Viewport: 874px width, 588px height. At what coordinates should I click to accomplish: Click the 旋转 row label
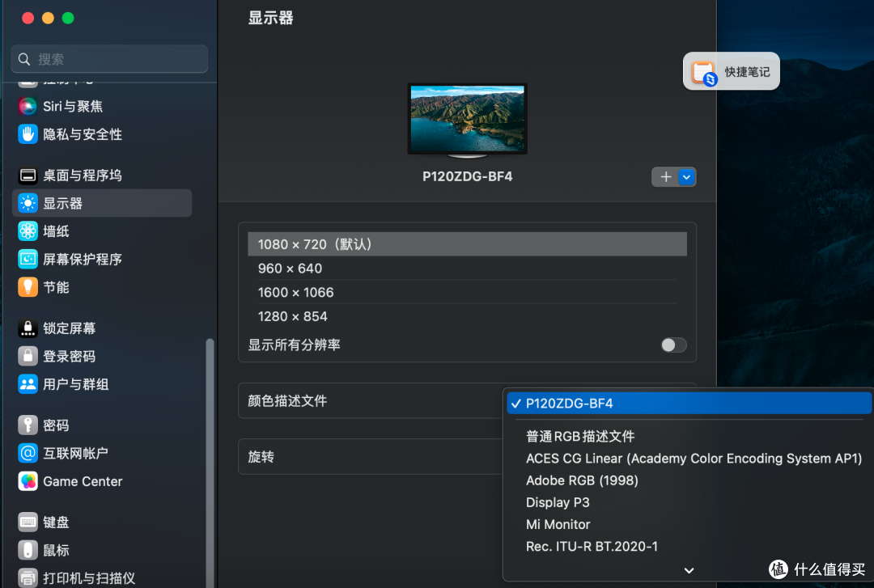(x=261, y=456)
